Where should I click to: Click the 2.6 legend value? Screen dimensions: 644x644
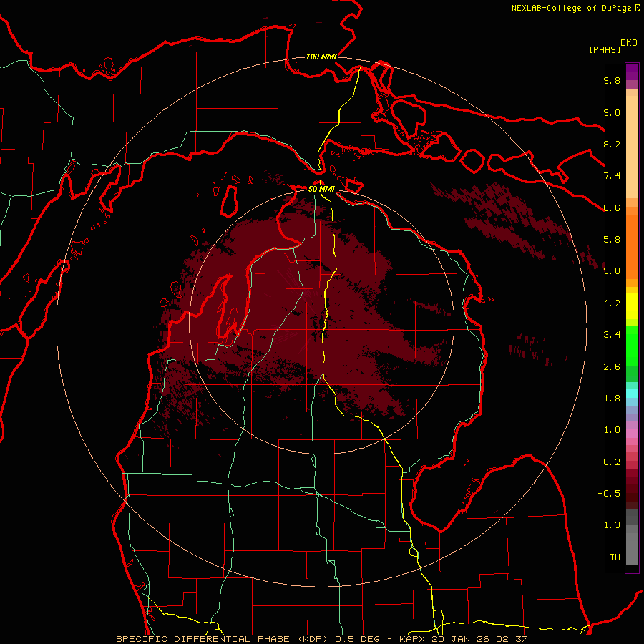coord(612,367)
